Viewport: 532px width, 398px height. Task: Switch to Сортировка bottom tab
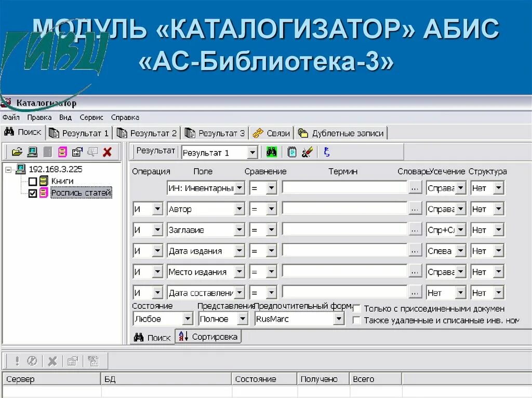[208, 337]
